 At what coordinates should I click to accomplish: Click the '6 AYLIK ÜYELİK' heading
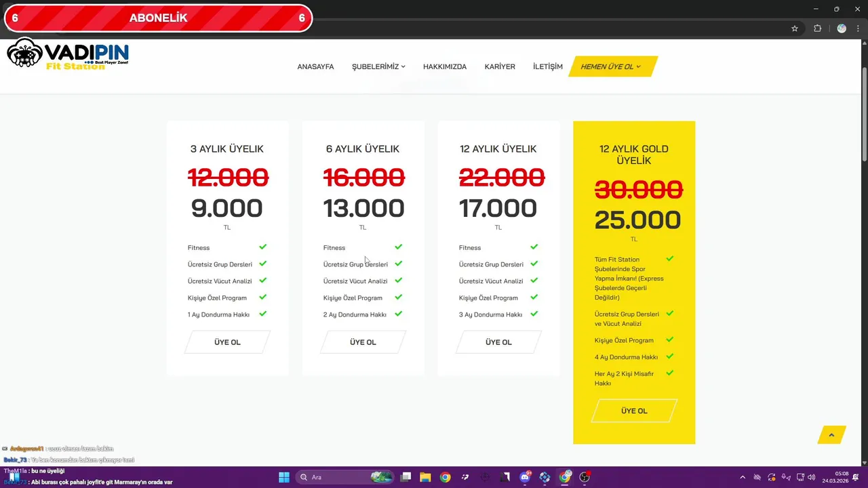pyautogui.click(x=363, y=149)
